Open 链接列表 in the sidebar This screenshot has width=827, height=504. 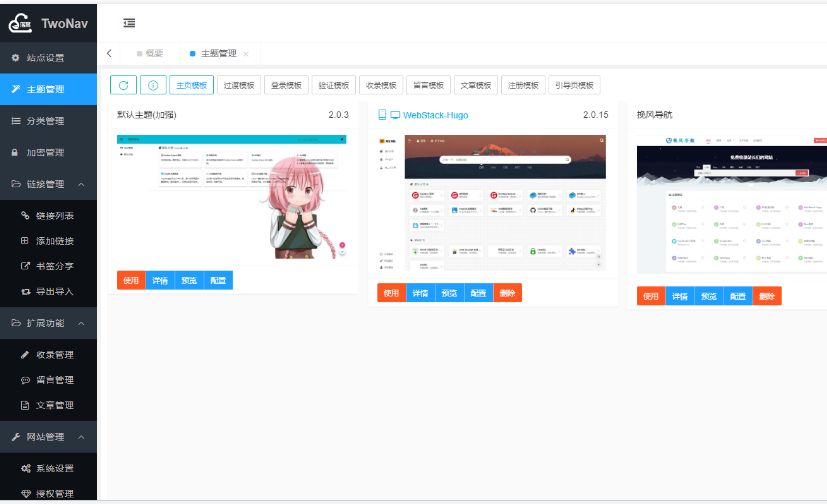(x=49, y=216)
